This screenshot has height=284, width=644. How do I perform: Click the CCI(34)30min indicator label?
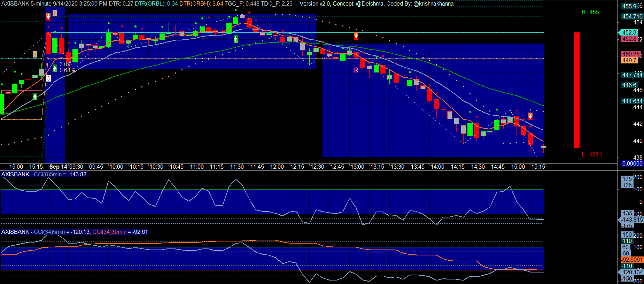coord(120,232)
